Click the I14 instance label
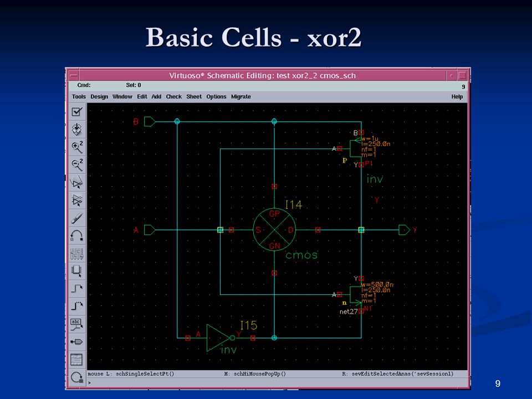 (294, 204)
